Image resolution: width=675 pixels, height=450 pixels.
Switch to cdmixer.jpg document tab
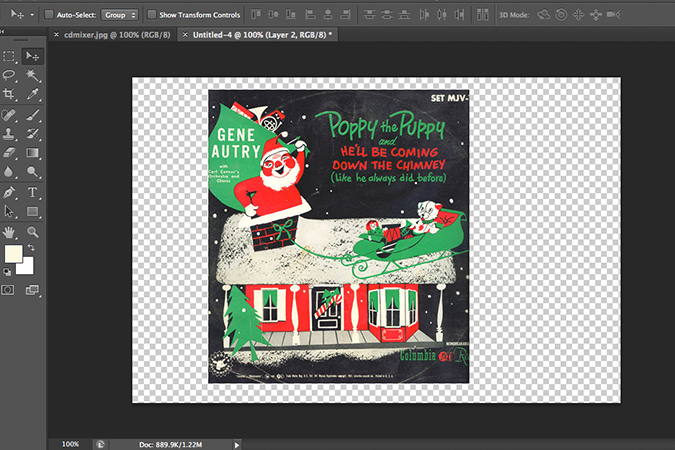(117, 35)
